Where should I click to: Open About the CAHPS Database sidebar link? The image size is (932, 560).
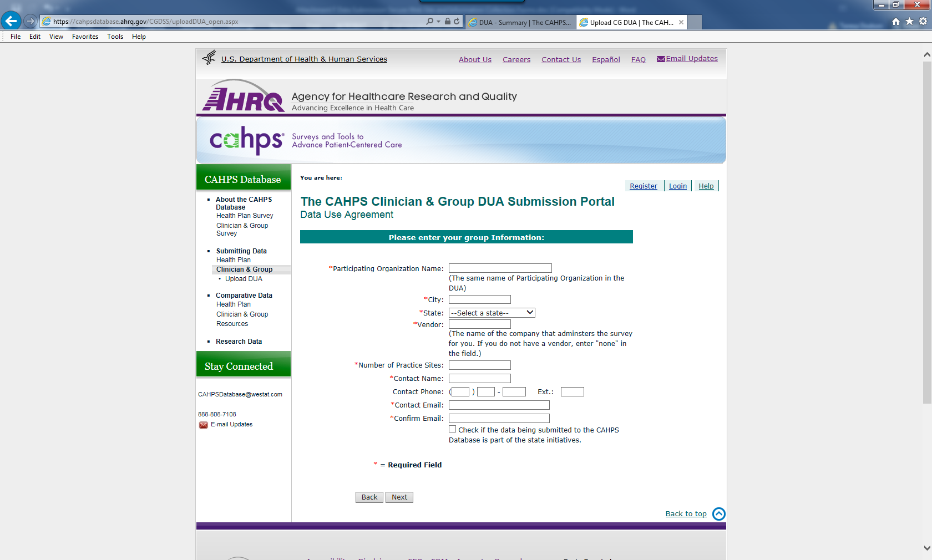point(244,203)
